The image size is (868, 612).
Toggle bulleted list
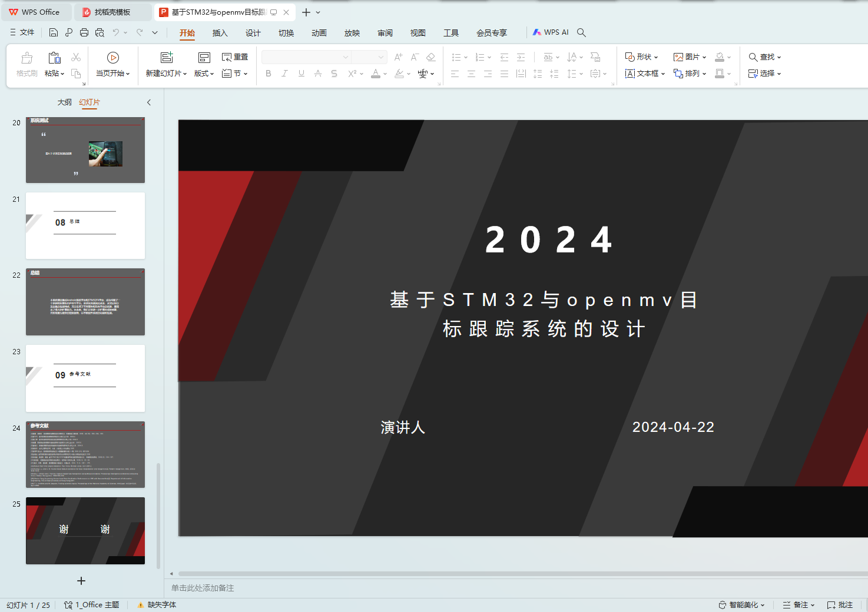(456, 57)
